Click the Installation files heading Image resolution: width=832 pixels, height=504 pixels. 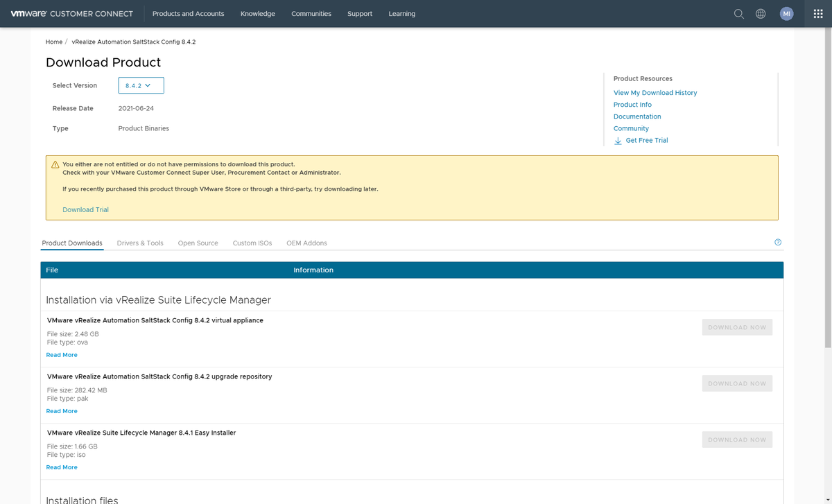[82, 499]
